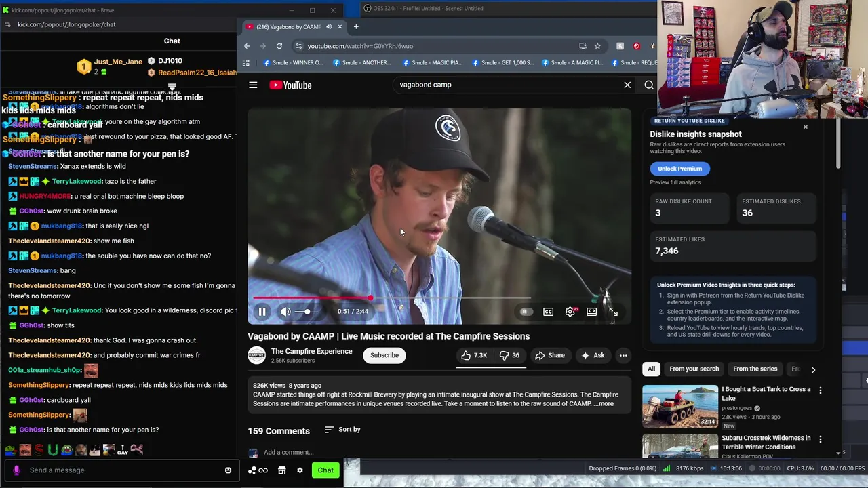Open the browser apps grid icon
This screenshot has height=488, width=868.
tap(246, 62)
